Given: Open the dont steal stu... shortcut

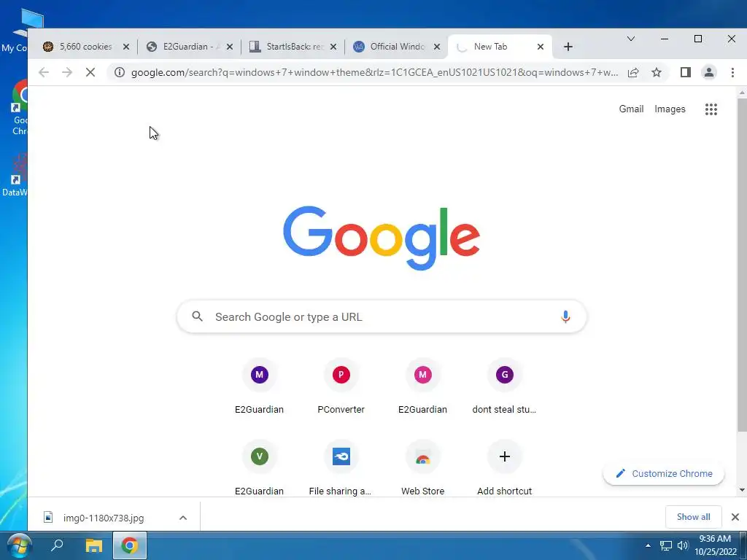Looking at the screenshot, I should click(x=505, y=387).
